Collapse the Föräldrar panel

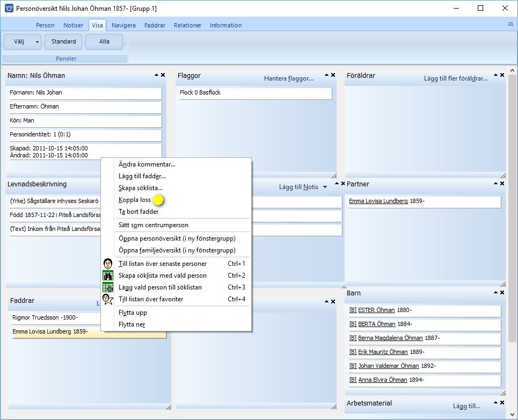pos(496,75)
